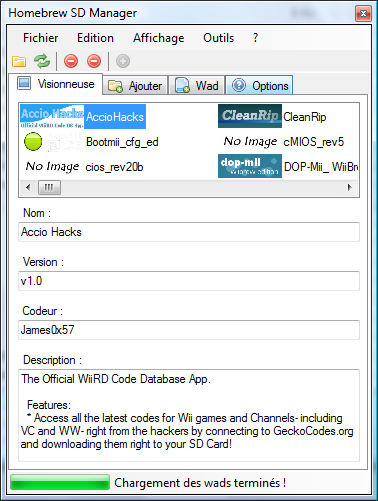The width and height of the screenshot is (378, 501).
Task: Click the Options tab help icon
Action: click(x=239, y=85)
